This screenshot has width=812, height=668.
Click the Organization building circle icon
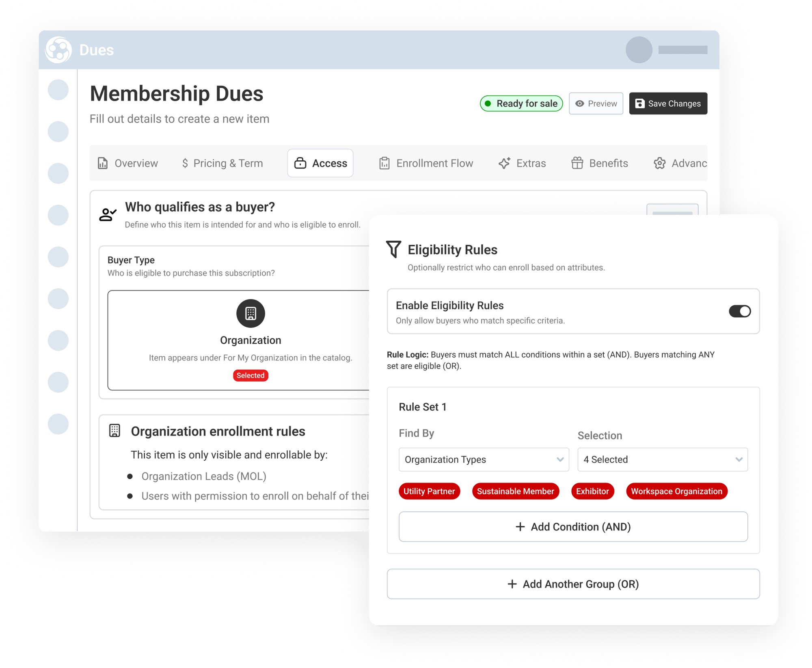251,313
